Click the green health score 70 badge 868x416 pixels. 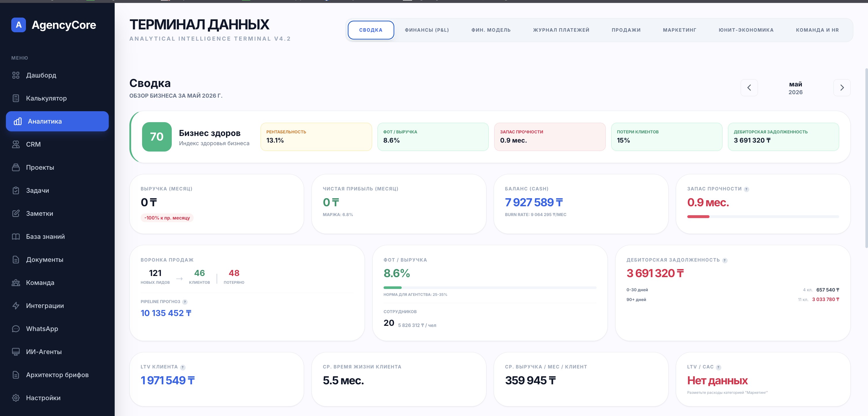157,137
